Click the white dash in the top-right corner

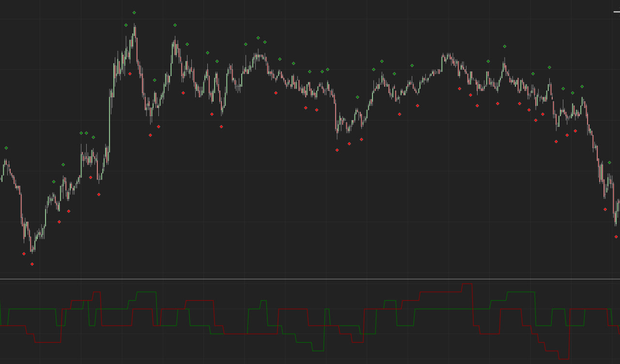click(616, 12)
